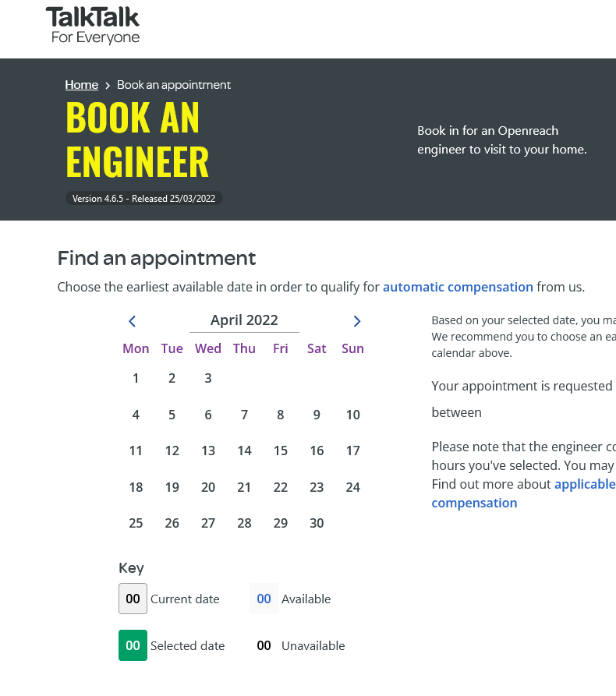Click the Mon column header
The width and height of the screenshot is (616, 696).
click(136, 348)
